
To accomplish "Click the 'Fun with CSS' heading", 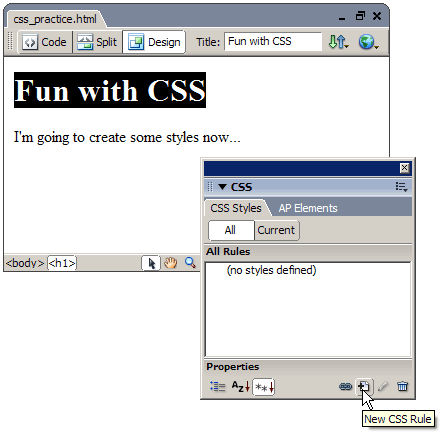I will click(110, 90).
